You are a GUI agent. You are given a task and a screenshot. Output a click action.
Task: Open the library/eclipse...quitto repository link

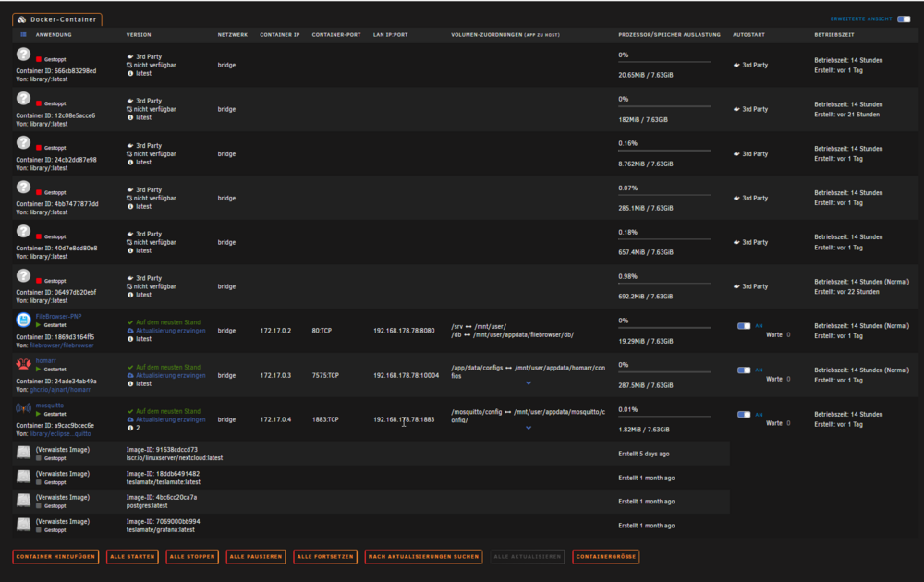tap(60, 433)
